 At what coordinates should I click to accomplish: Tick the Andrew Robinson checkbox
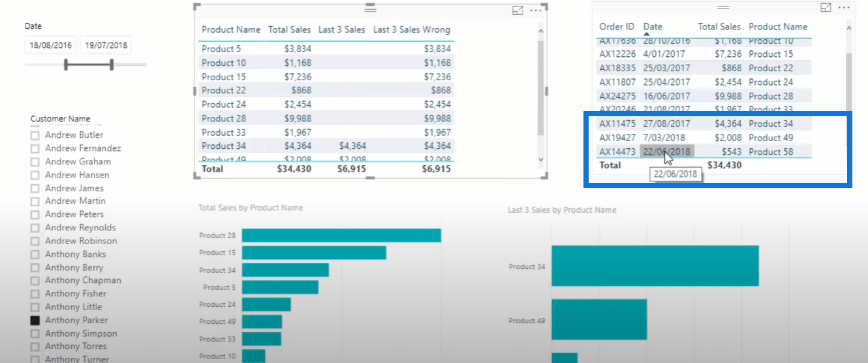click(x=35, y=241)
